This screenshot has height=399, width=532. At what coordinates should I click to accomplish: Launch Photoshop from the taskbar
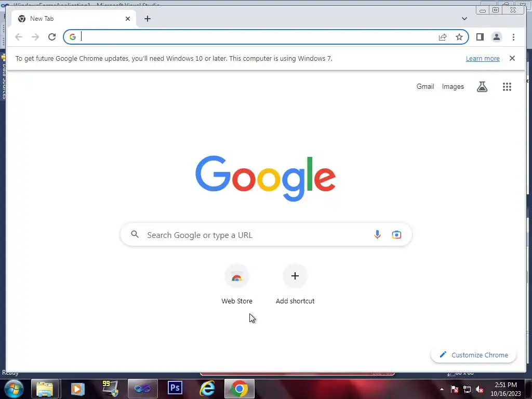click(x=175, y=388)
